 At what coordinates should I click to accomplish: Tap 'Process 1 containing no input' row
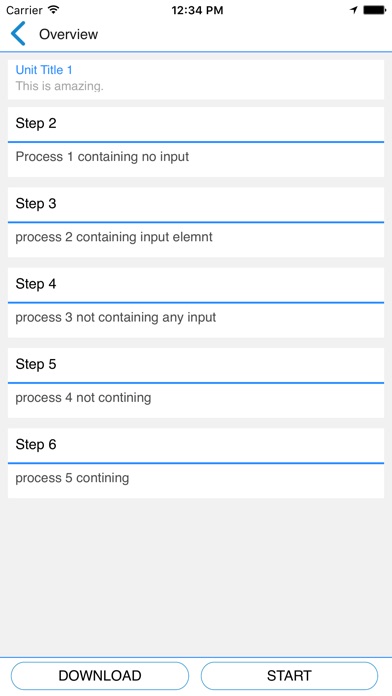196,159
